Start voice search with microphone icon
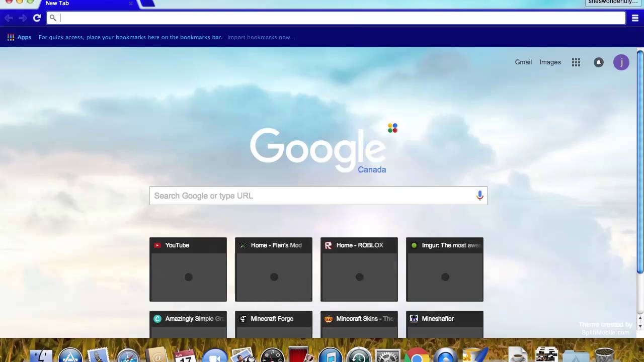The image size is (644, 362). [479, 196]
